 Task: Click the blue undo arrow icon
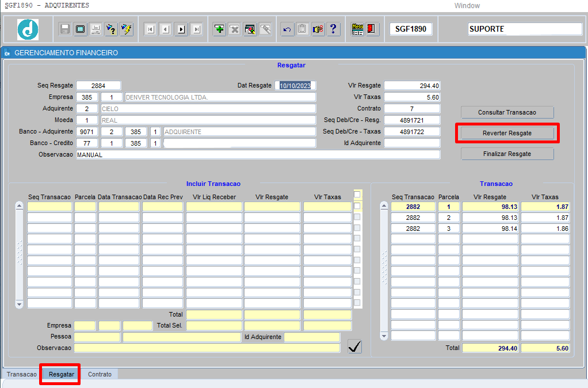point(287,29)
